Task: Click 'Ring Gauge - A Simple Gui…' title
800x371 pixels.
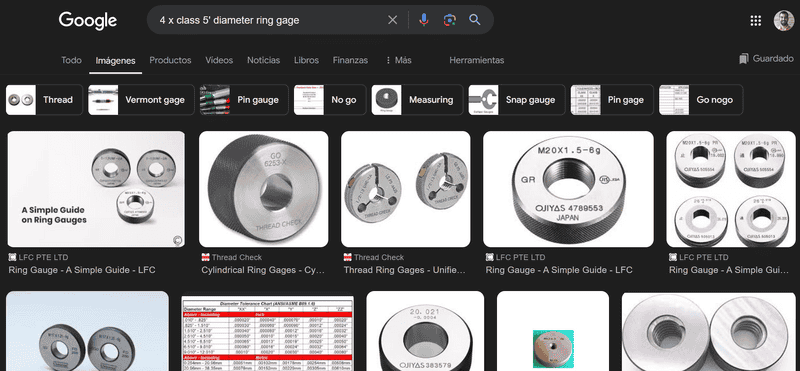Action: 729,270
